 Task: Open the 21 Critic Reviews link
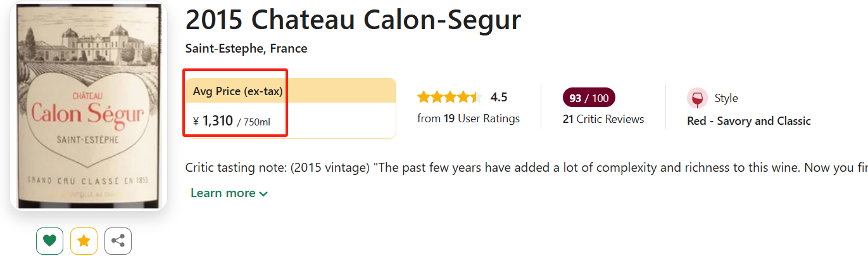[x=603, y=119]
